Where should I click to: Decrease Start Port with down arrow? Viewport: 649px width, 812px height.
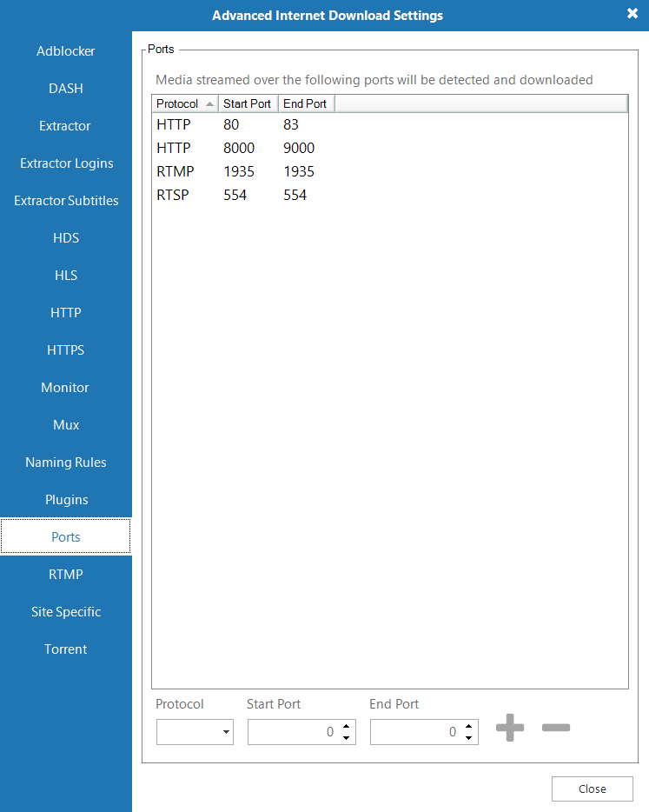[x=347, y=737]
